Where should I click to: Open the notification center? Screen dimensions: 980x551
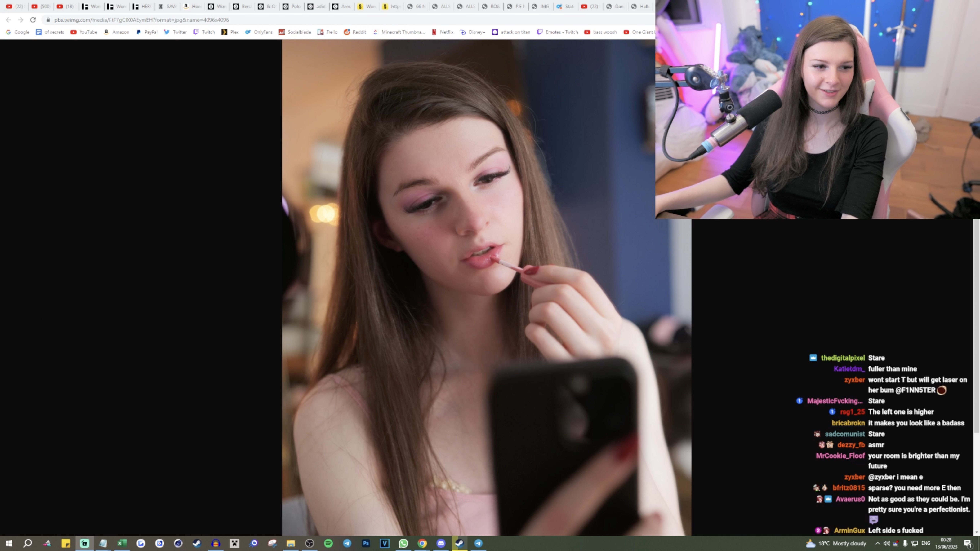(968, 543)
